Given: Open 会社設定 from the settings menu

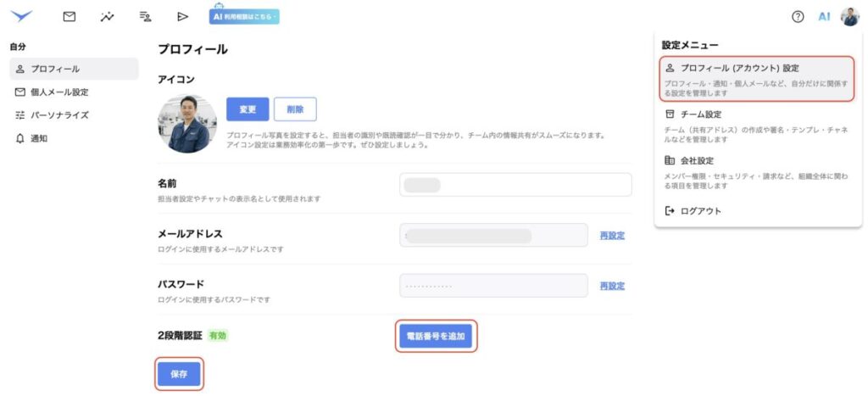Looking at the screenshot, I should click(697, 160).
